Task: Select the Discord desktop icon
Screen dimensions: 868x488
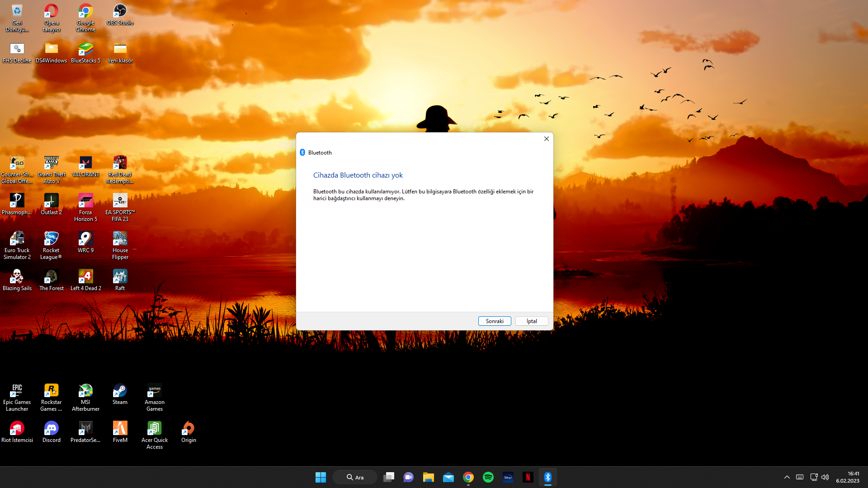Action: (x=51, y=432)
